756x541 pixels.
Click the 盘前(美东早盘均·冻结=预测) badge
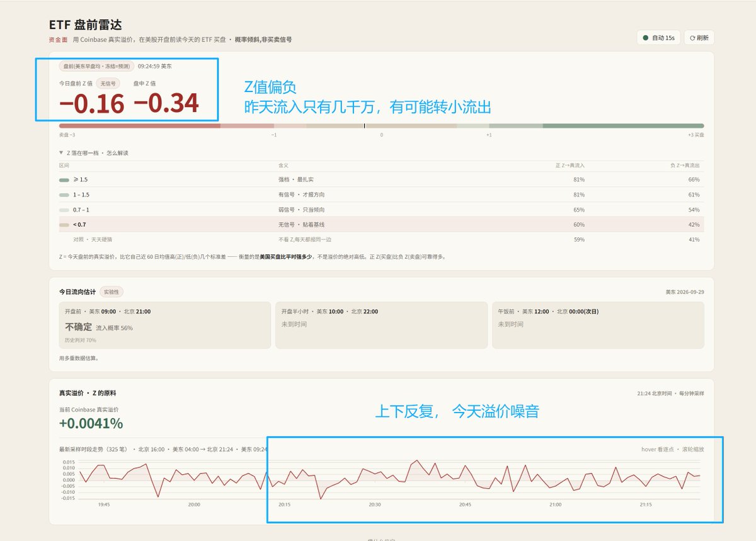[x=96, y=66]
